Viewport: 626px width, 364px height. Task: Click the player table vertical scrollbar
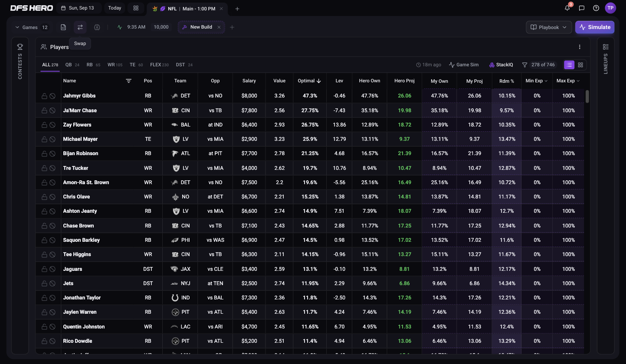(587, 96)
